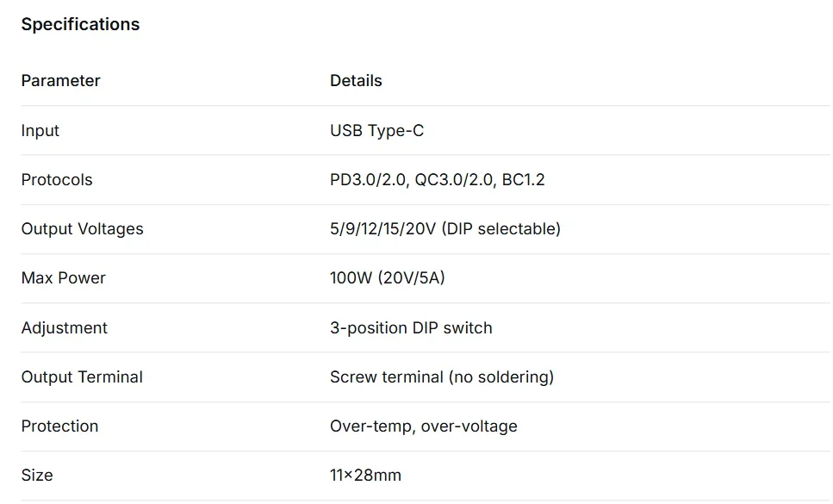Click the Protection row label
Image resolution: width=833 pixels, height=504 pixels.
point(59,426)
